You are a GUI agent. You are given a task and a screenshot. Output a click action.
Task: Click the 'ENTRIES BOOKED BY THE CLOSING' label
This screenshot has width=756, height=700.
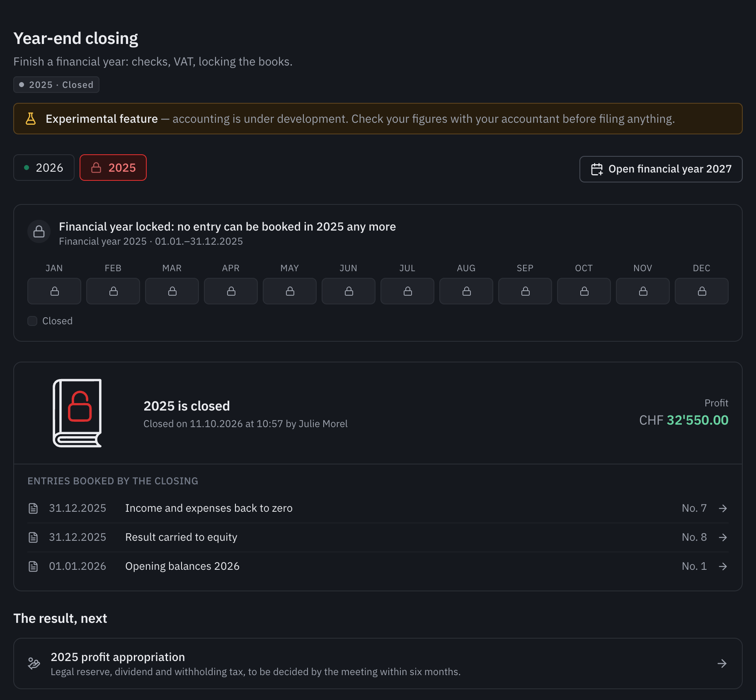[x=113, y=481]
